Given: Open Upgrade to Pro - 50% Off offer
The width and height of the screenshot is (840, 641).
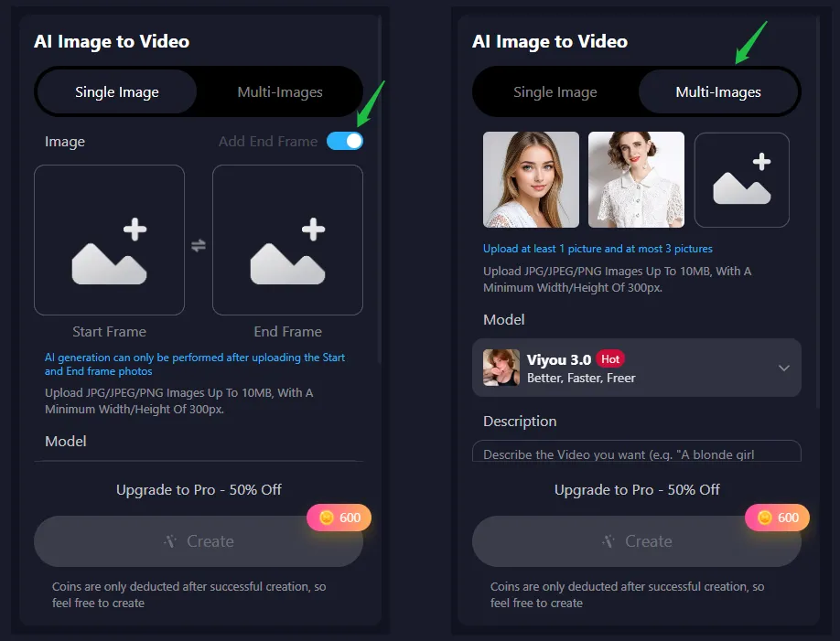Looking at the screenshot, I should coord(199,489).
